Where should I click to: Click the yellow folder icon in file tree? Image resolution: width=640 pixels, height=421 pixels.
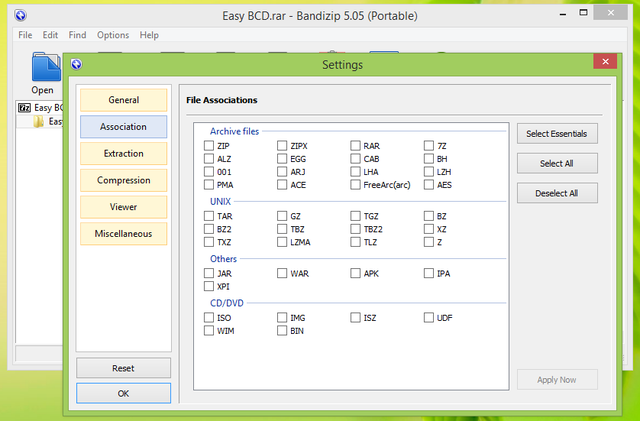coord(39,122)
